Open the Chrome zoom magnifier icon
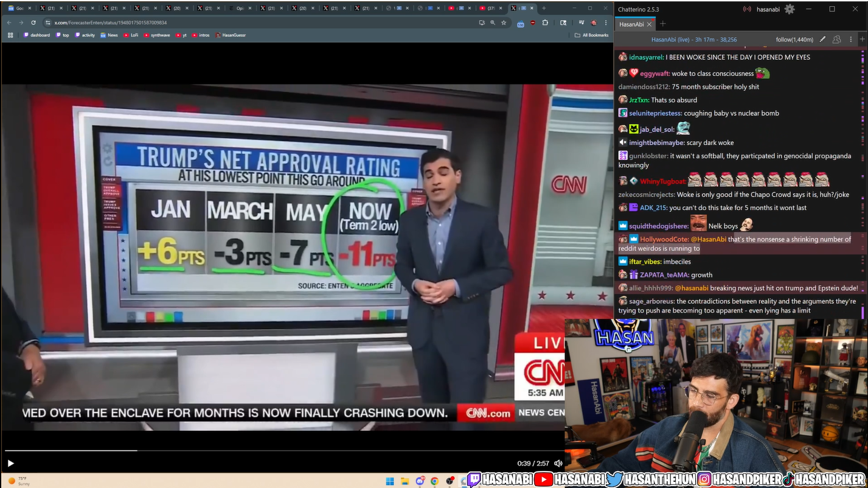 pyautogui.click(x=493, y=23)
